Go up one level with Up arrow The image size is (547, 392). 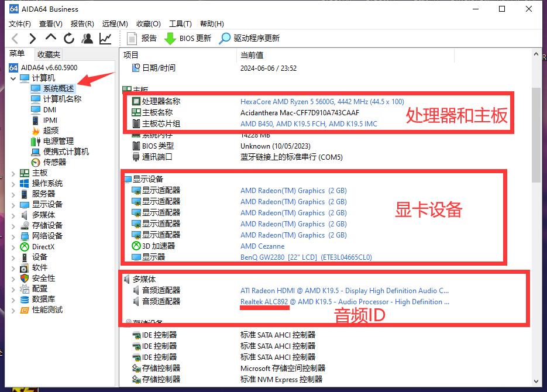tap(51, 37)
